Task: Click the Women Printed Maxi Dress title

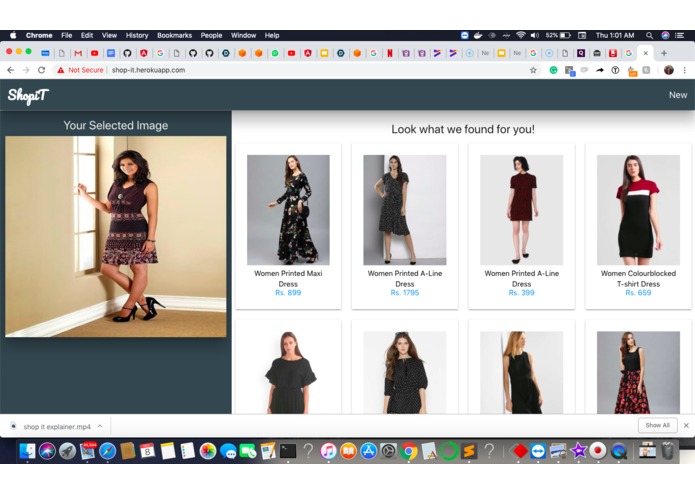Action: (x=288, y=279)
